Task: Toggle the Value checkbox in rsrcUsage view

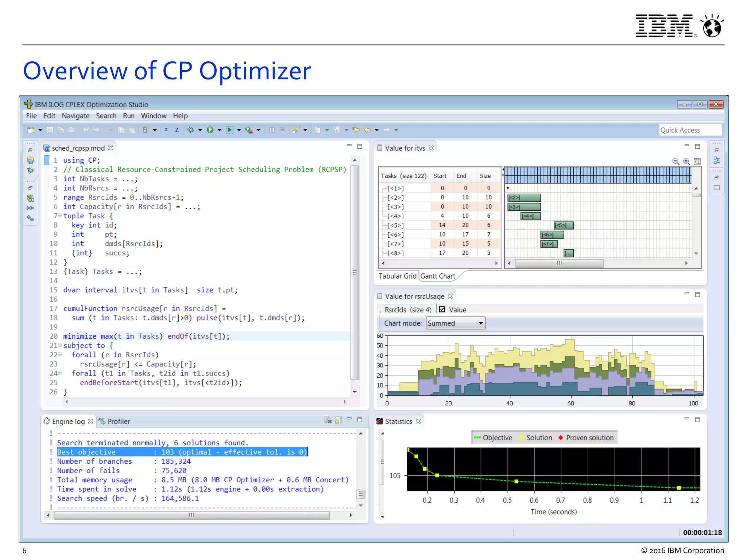Action: coord(442,309)
